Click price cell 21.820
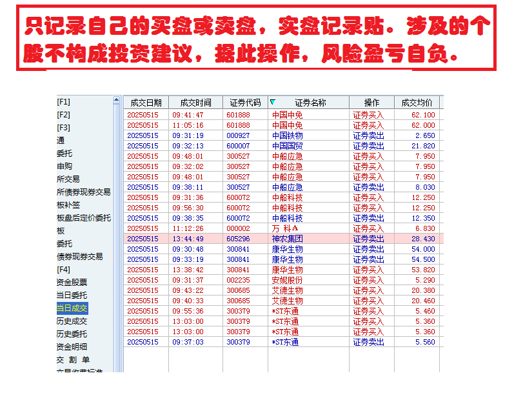 pyautogui.click(x=423, y=146)
